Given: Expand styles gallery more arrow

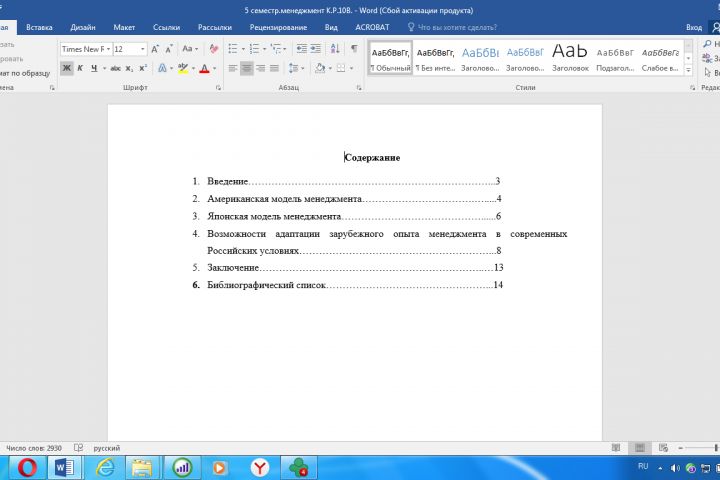Looking at the screenshot, I should pyautogui.click(x=688, y=70).
